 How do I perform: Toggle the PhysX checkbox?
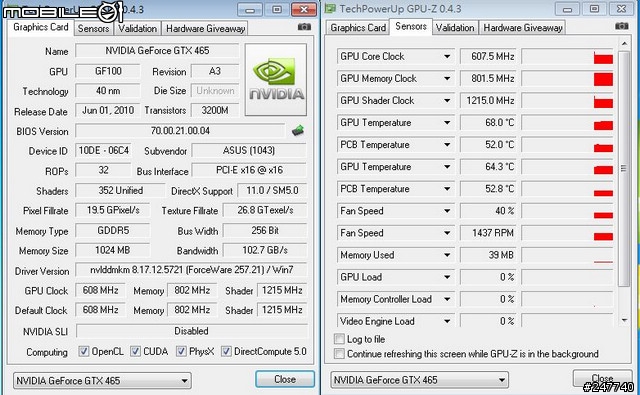click(181, 351)
